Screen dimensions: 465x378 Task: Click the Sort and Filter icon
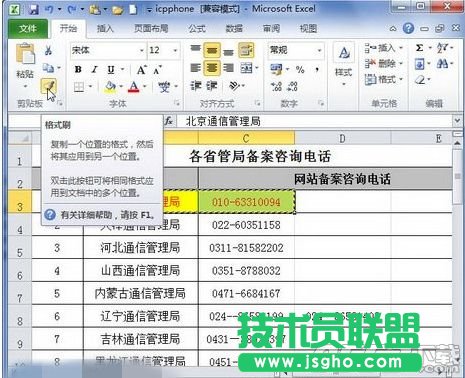point(443,48)
